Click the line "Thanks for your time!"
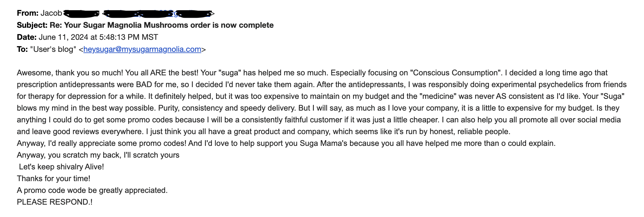The height and width of the screenshot is (217, 644). coord(54,178)
